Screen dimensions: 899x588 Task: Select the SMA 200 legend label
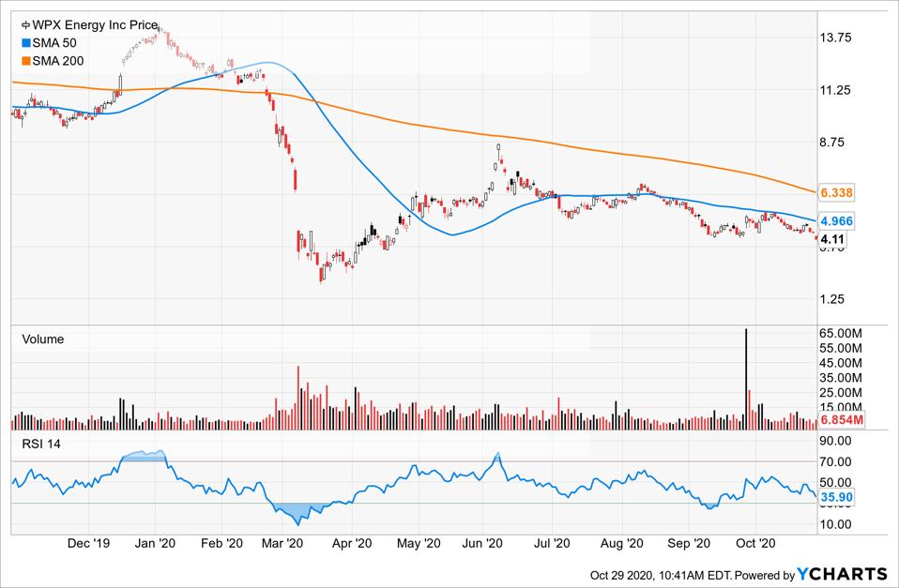pyautogui.click(x=58, y=61)
